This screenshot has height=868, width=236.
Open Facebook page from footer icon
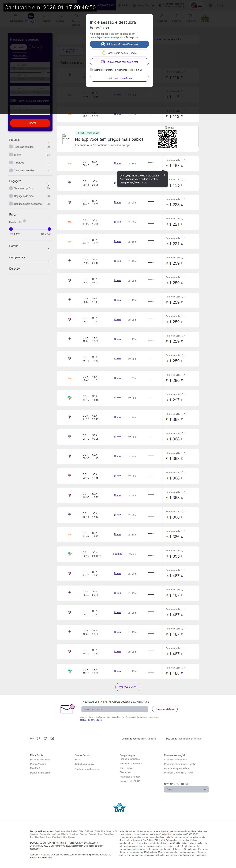pos(32,738)
